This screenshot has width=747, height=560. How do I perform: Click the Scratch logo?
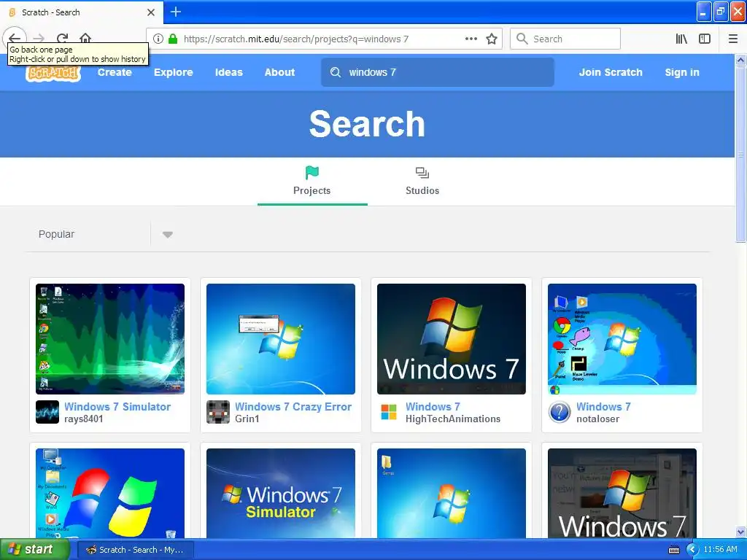(53, 73)
